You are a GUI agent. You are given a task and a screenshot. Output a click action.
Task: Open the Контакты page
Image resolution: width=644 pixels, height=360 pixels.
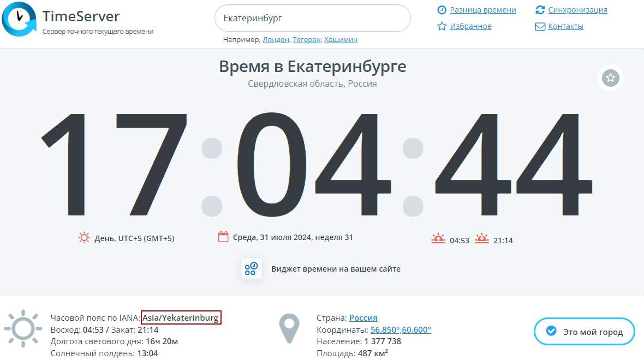click(x=565, y=26)
